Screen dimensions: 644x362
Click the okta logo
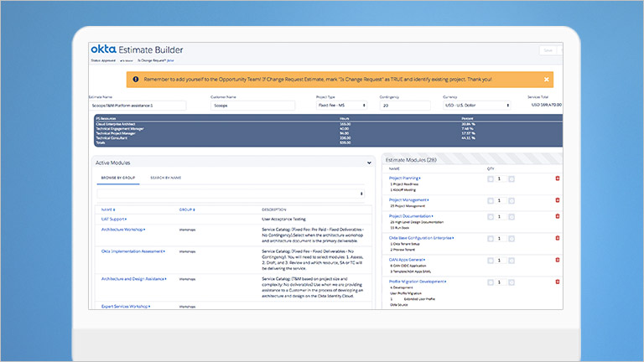click(x=103, y=49)
